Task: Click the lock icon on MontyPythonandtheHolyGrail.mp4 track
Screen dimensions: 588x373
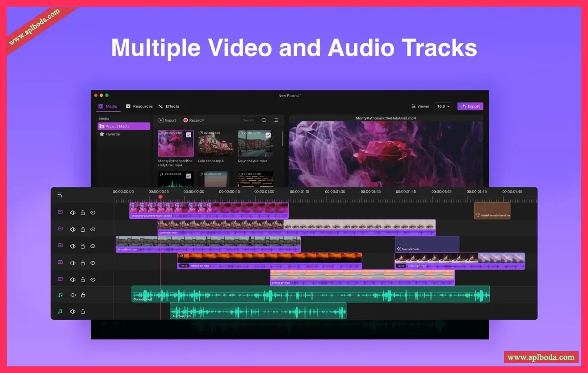Action: (x=83, y=213)
